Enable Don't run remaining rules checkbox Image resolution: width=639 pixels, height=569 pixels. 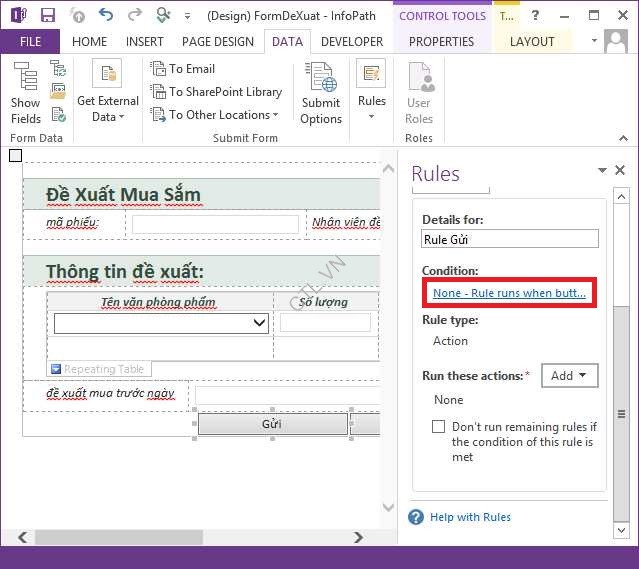tap(438, 426)
